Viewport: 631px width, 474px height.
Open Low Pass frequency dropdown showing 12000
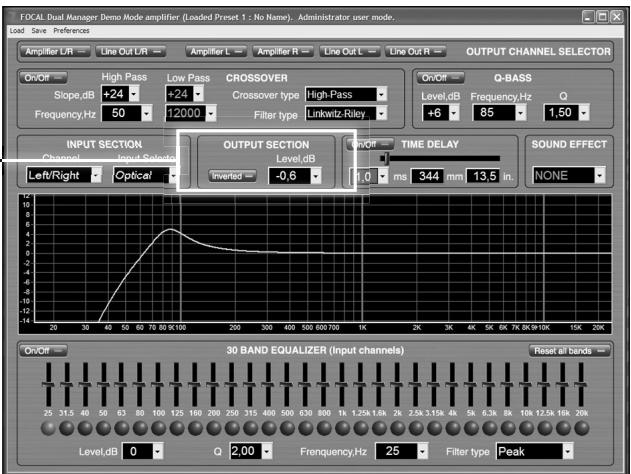pyautogui.click(x=211, y=113)
